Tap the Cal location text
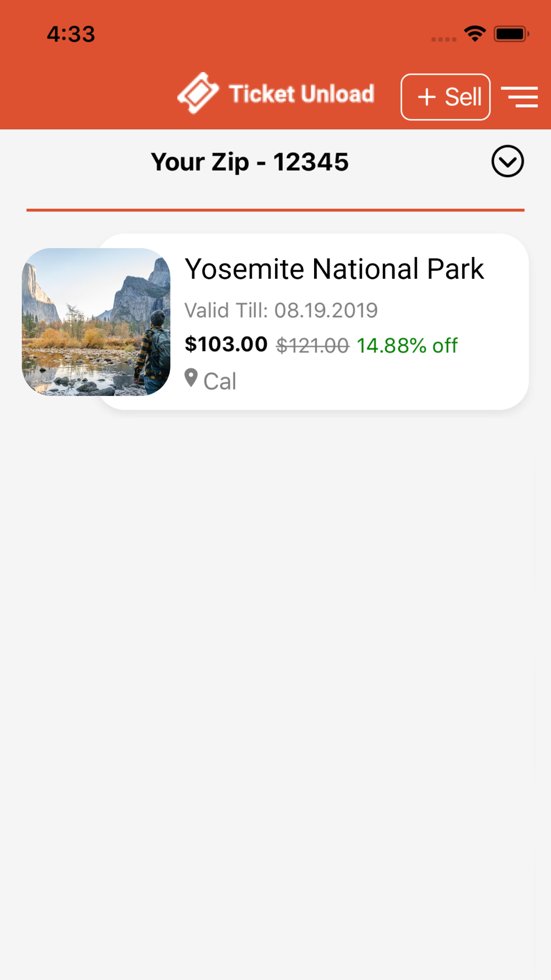Viewport: 551px width, 980px height. (220, 381)
